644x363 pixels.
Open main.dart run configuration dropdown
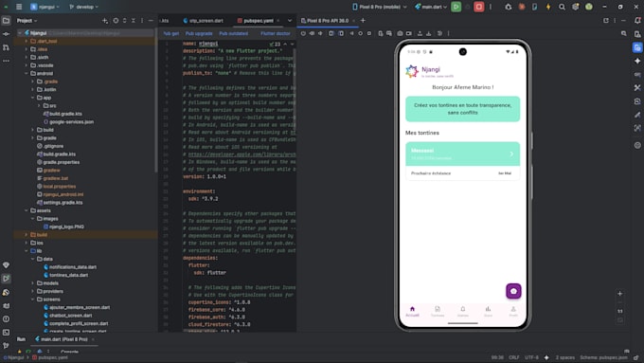click(x=430, y=7)
